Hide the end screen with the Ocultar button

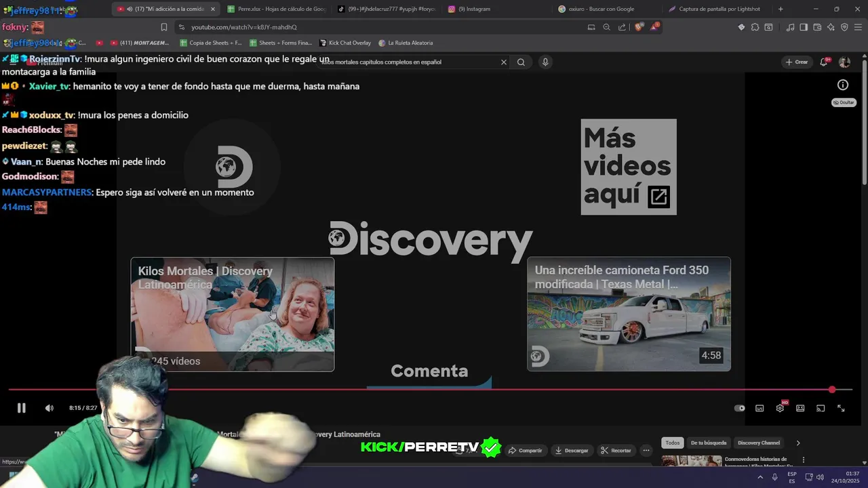tap(844, 102)
